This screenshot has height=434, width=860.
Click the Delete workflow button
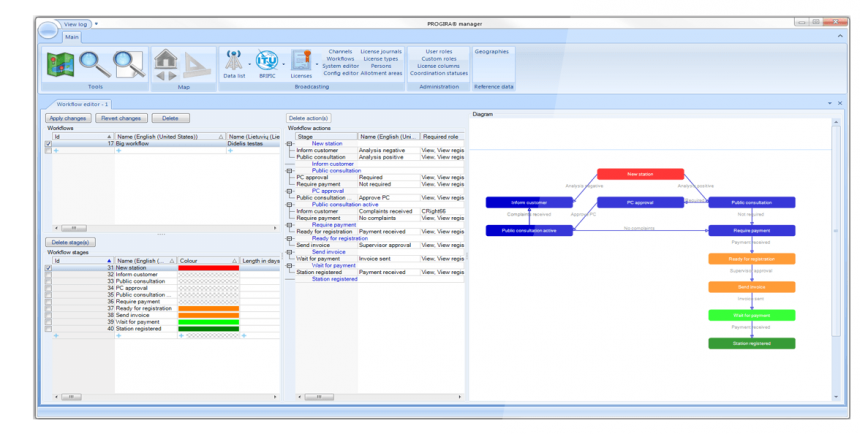[171, 118]
